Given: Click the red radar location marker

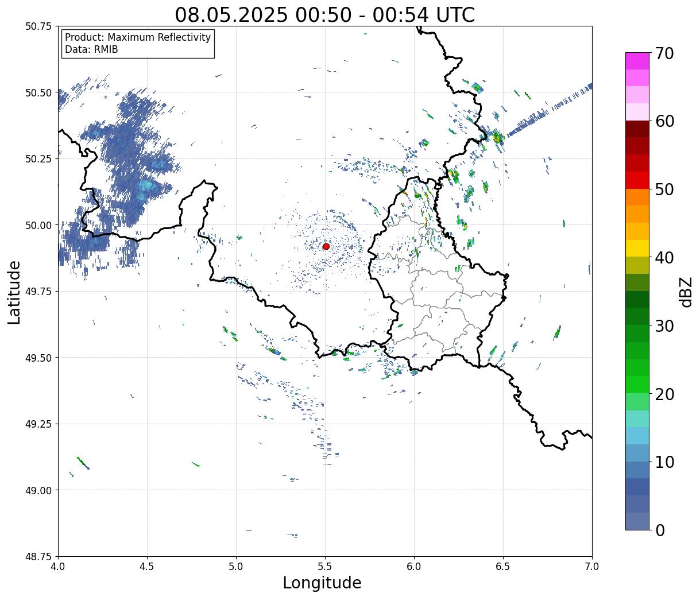Looking at the screenshot, I should click(326, 246).
